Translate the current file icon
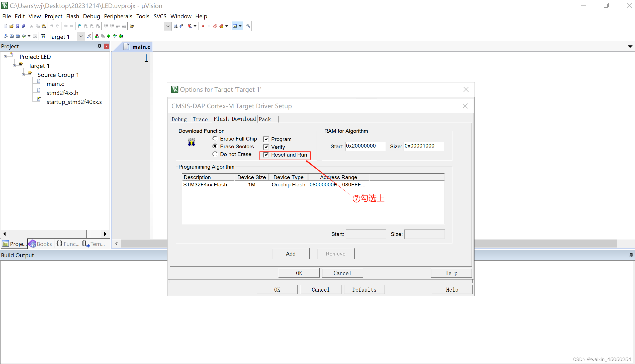The height and width of the screenshot is (364, 635). (x=6, y=36)
